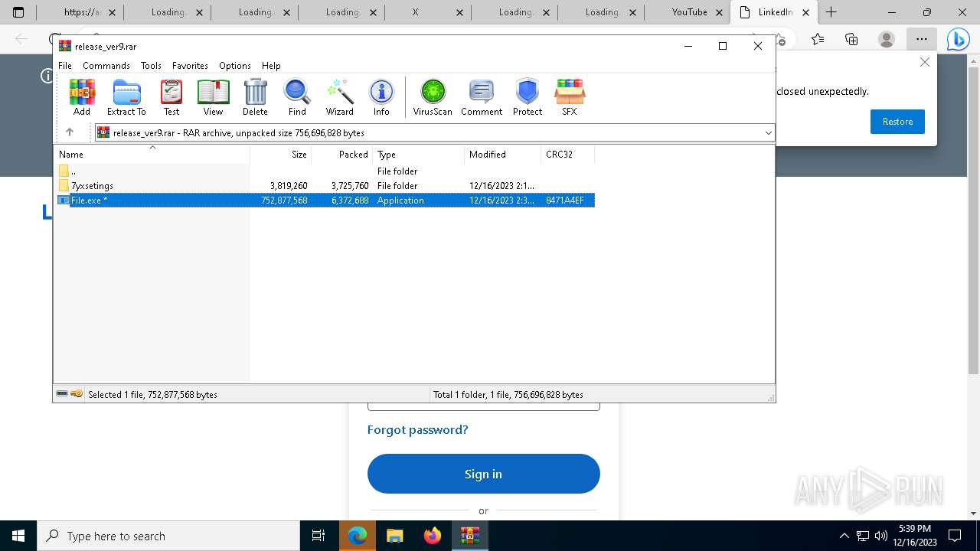Toggle Edge vertical tabs button
980x551 pixels.
[x=18, y=12]
